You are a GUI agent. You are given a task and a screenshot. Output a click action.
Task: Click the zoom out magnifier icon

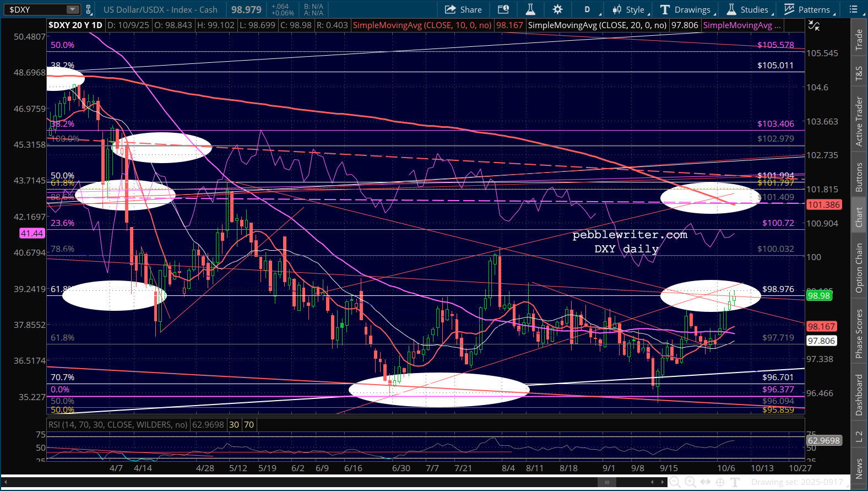[x=675, y=482]
